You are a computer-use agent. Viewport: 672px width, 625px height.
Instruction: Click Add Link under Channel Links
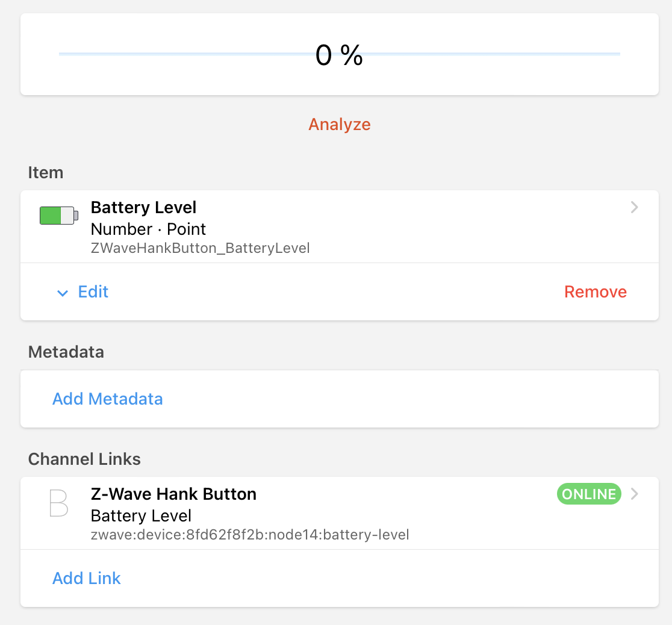tap(87, 579)
